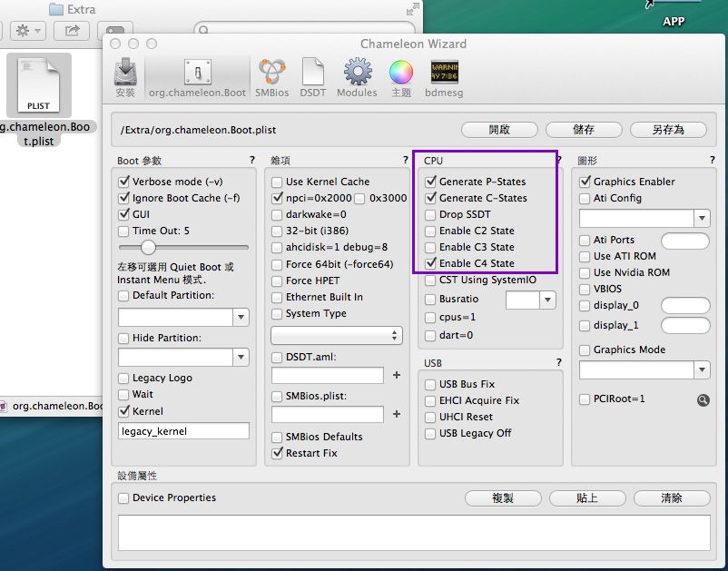The width and height of the screenshot is (728, 571).
Task: Click 開啟 open button
Action: [x=499, y=130]
